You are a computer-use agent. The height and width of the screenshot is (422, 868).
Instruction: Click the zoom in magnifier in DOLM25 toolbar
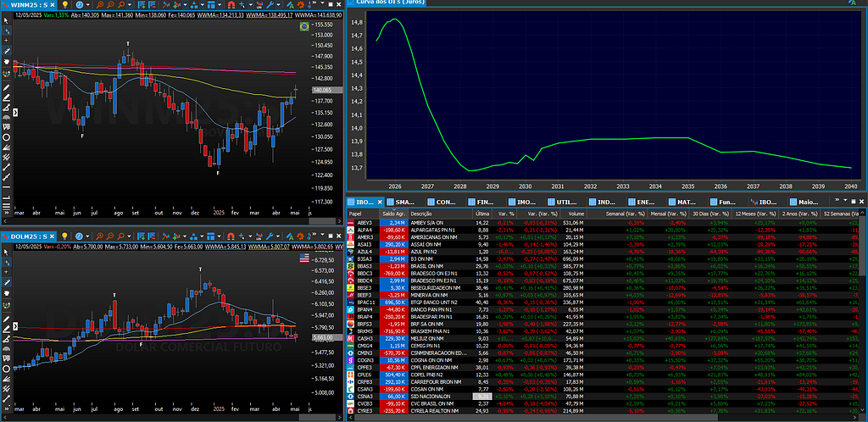click(100, 236)
